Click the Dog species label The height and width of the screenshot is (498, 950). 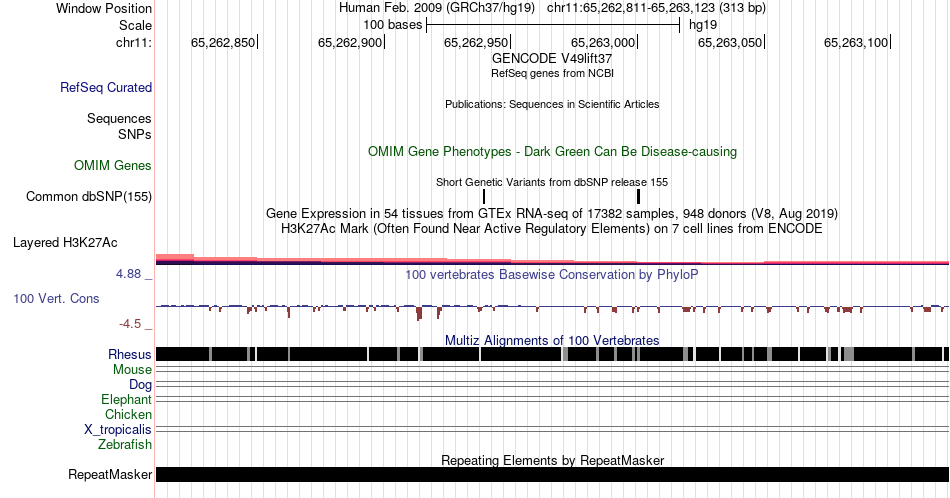tap(140, 385)
